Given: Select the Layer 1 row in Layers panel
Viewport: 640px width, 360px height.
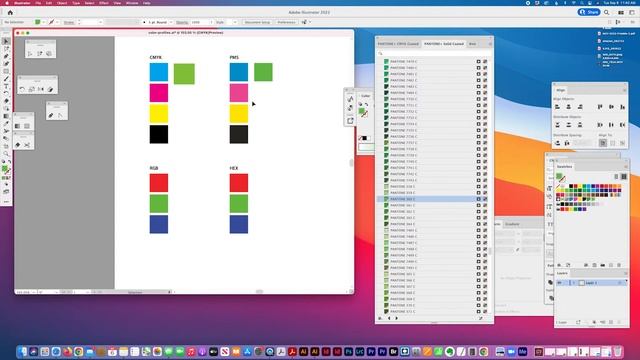Looking at the screenshot, I should click(x=591, y=283).
